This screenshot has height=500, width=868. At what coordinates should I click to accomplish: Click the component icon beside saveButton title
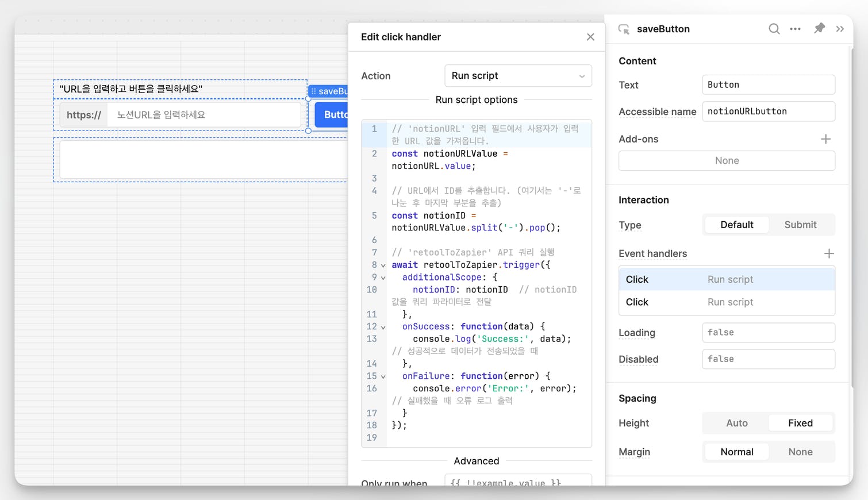624,29
